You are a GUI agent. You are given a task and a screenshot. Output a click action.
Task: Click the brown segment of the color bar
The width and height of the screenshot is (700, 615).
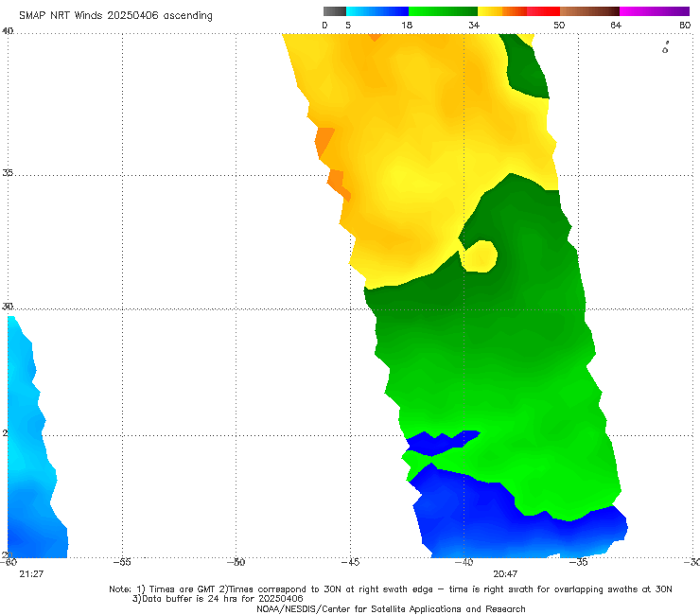point(589,11)
